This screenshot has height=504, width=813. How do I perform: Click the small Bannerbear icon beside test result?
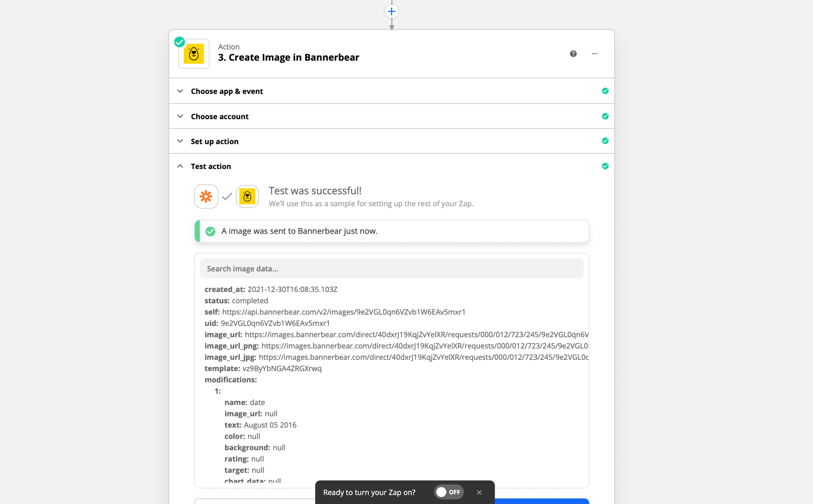(x=247, y=197)
